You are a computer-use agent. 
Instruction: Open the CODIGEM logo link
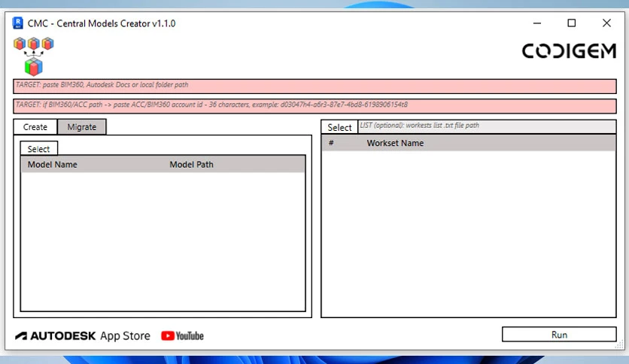[569, 51]
